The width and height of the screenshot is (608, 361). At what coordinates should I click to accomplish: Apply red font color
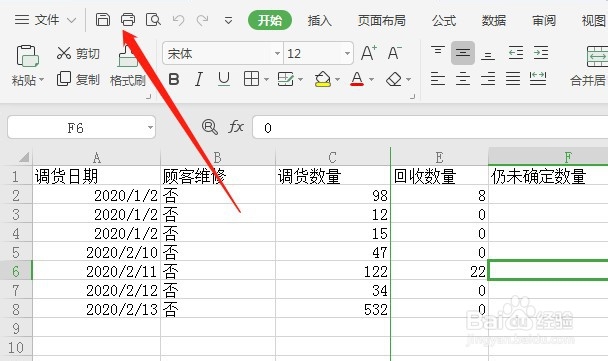click(x=357, y=79)
